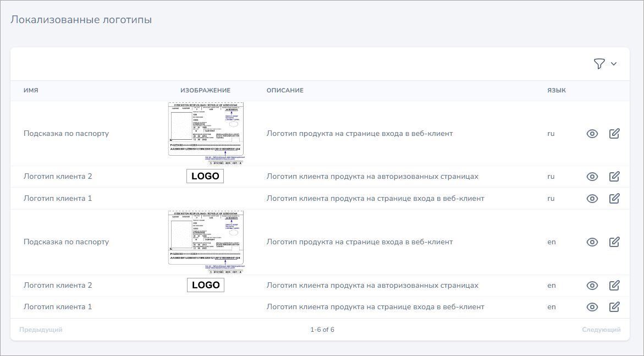Edit the English 'Подсказка по паспорту' entry
This screenshot has width=644, height=356.
[x=614, y=242]
